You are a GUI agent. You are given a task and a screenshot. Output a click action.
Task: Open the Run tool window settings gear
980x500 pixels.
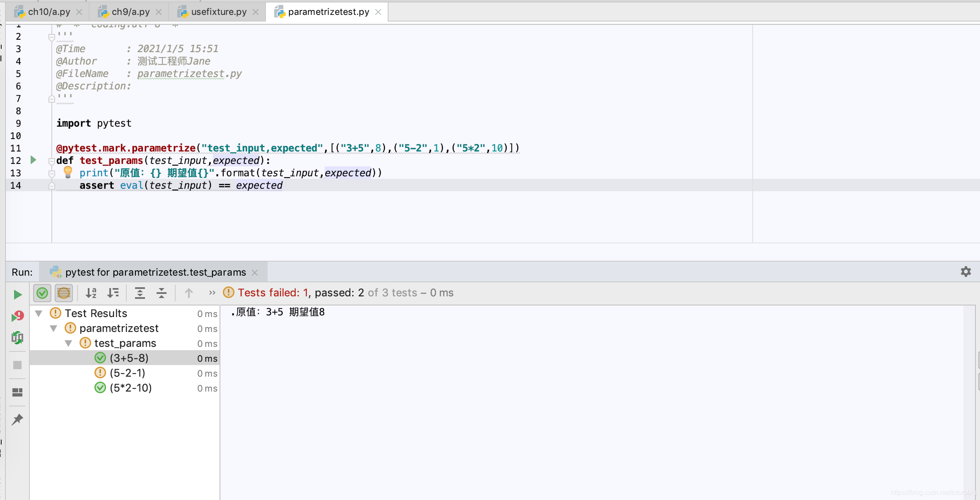pos(966,272)
